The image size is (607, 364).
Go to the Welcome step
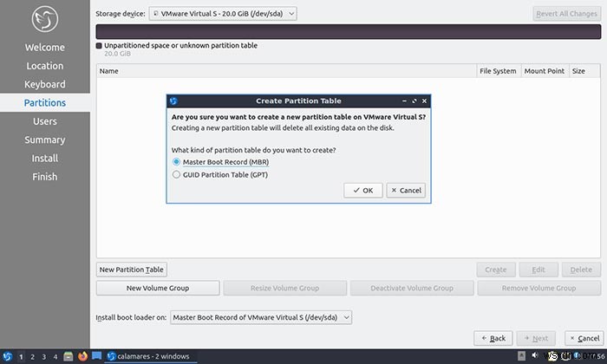45,47
